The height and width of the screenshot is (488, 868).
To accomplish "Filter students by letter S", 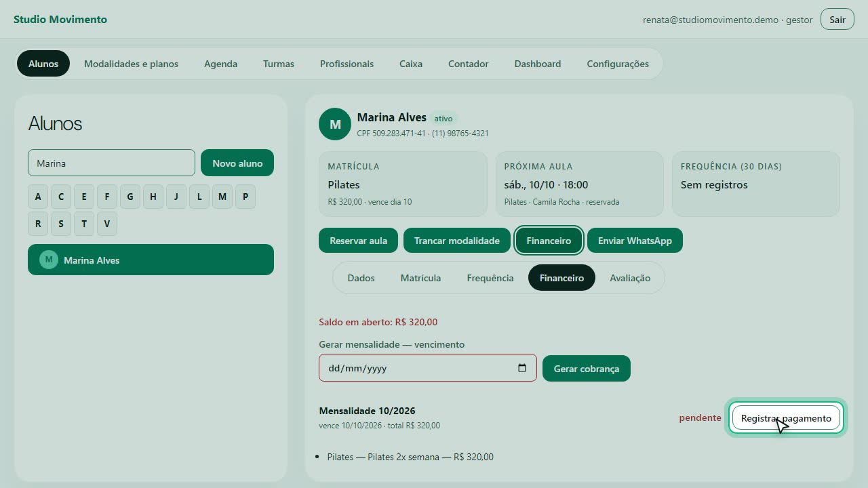I will pyautogui.click(x=61, y=224).
